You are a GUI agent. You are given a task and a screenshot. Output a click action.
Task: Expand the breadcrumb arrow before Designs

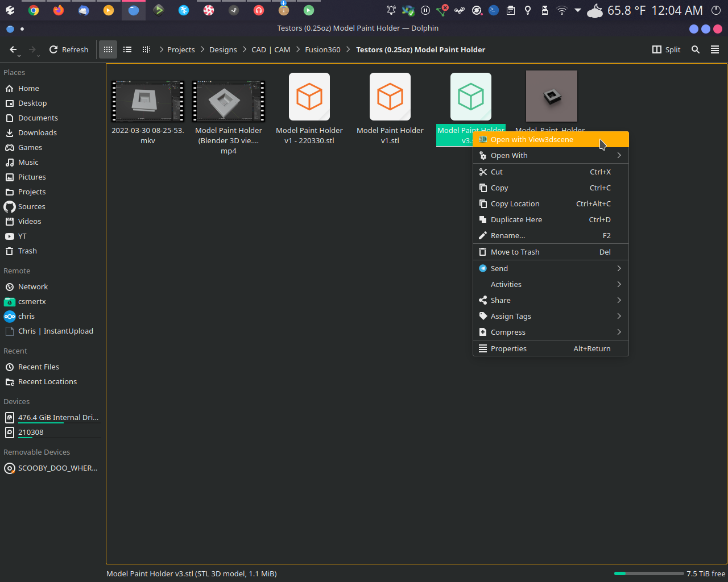202,50
